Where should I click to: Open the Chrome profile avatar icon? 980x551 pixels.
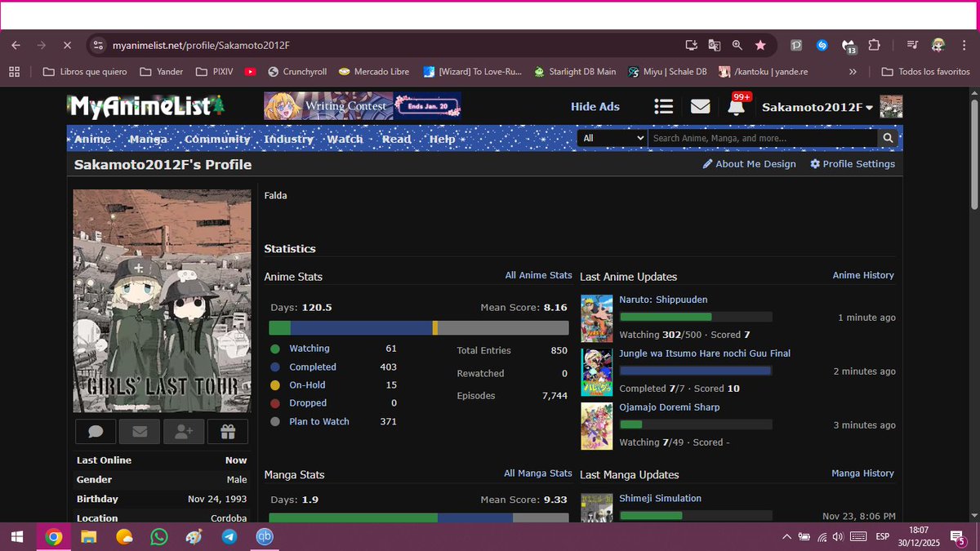[938, 46]
